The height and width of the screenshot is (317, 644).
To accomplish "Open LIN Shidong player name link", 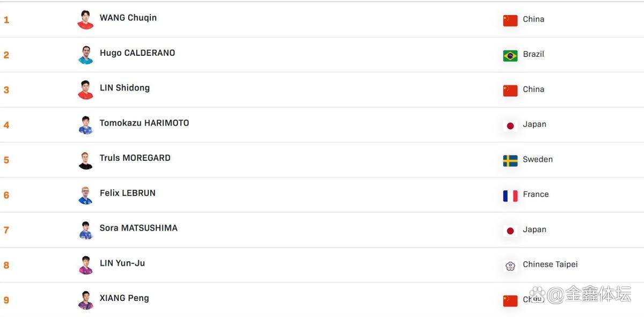I will click(125, 88).
